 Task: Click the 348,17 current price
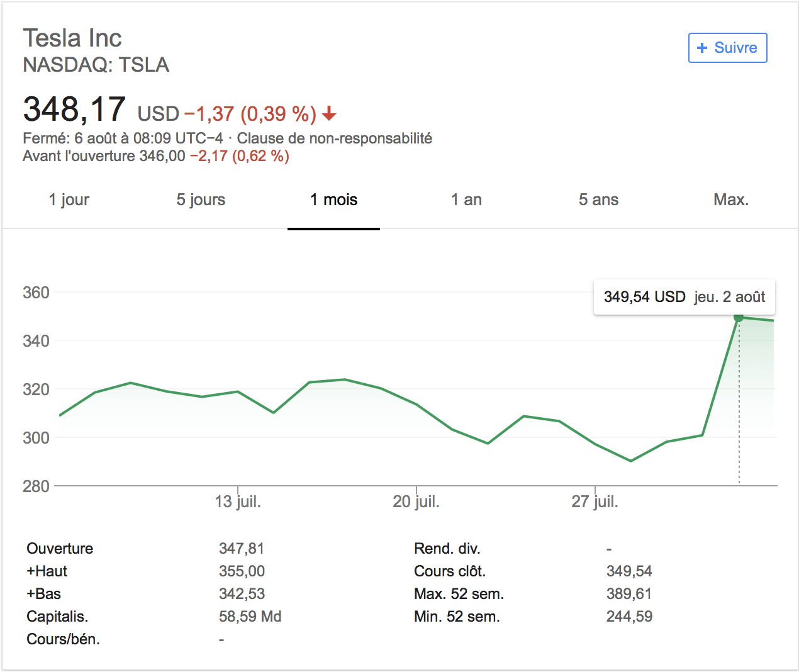click(74, 109)
